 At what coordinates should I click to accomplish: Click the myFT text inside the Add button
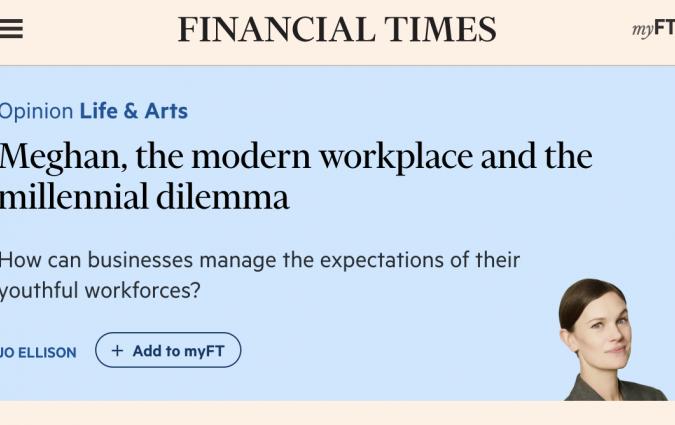click(x=204, y=351)
